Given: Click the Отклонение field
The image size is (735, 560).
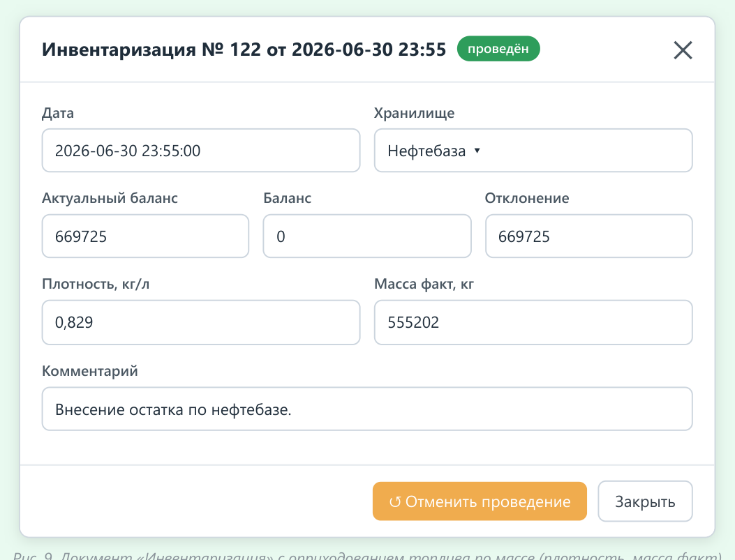Looking at the screenshot, I should (588, 236).
